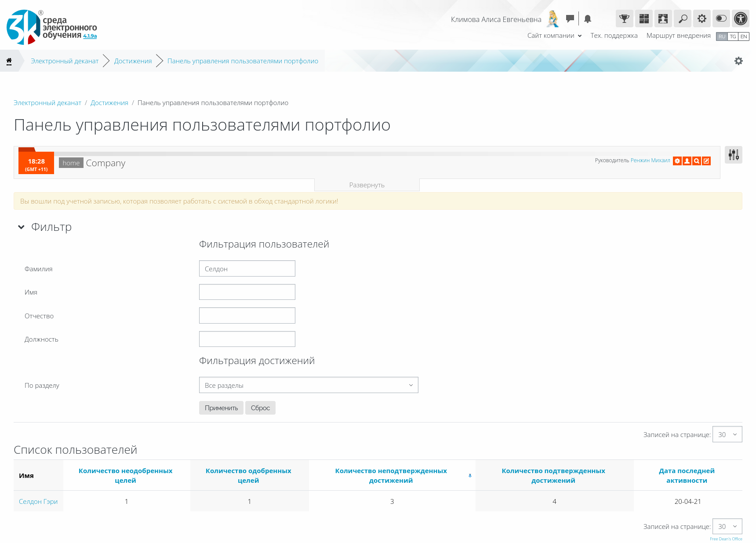Go to home via breadcrumb house icon

pyautogui.click(x=9, y=61)
